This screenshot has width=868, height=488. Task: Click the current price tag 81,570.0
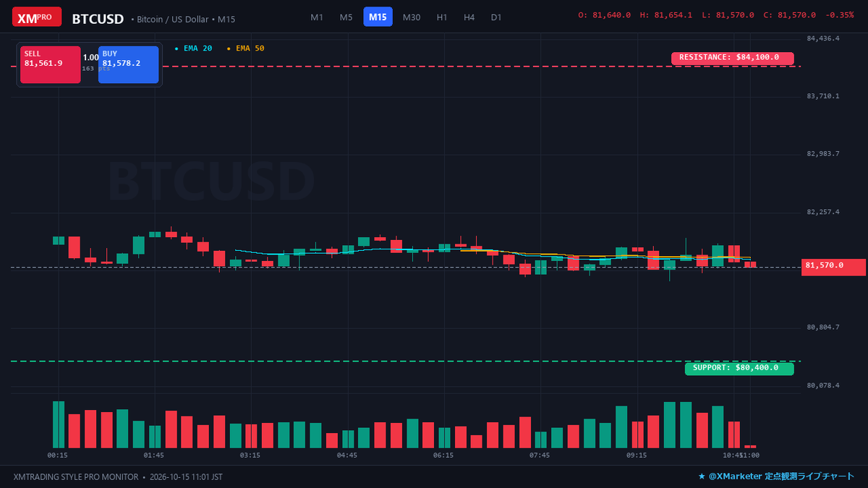(x=833, y=266)
